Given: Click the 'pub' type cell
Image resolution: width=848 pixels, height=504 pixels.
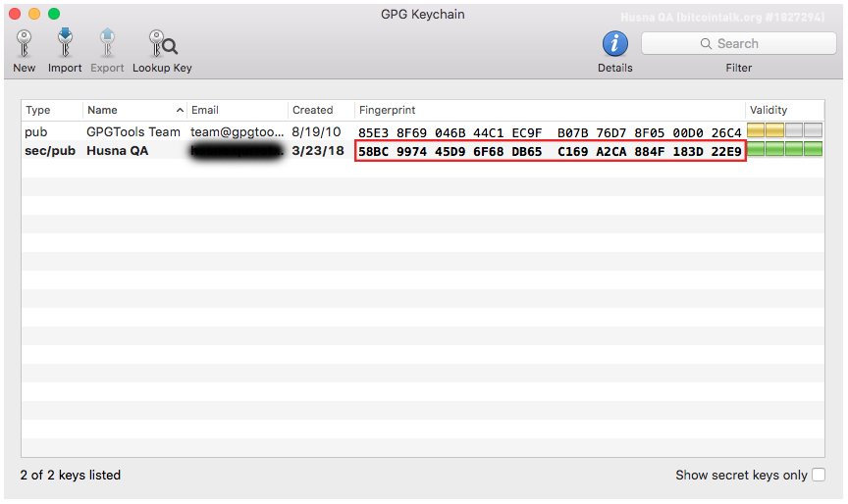Looking at the screenshot, I should pos(35,132).
